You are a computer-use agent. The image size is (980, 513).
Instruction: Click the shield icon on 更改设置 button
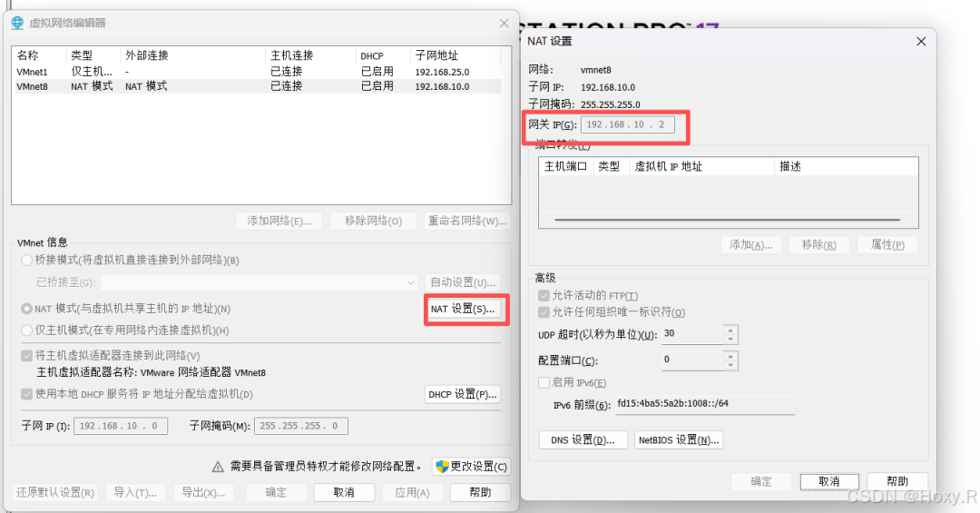(442, 466)
